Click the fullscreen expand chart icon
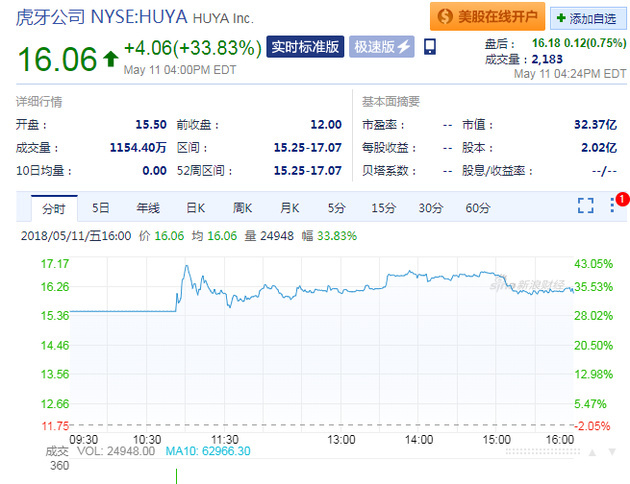630x484 pixels. tap(586, 206)
